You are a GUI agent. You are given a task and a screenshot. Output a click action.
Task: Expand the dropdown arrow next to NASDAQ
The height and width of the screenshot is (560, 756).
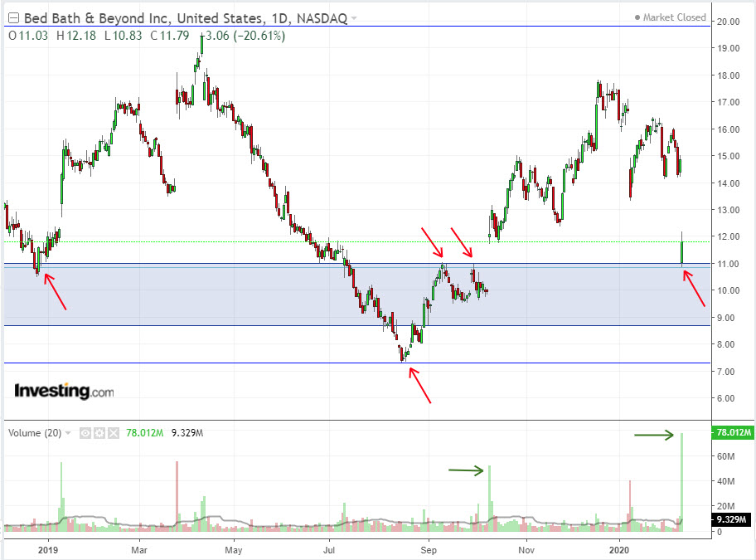pos(354,18)
